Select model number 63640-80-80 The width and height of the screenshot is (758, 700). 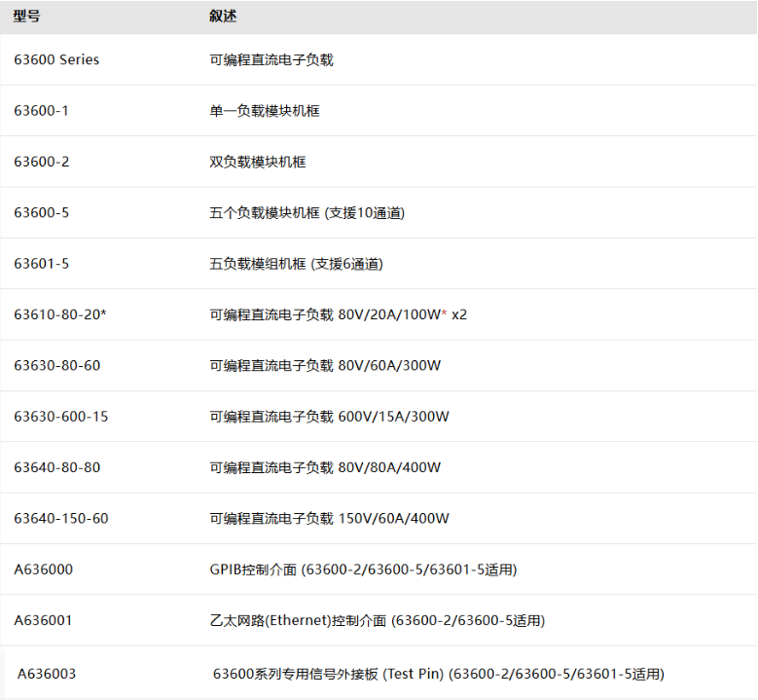click(x=57, y=467)
